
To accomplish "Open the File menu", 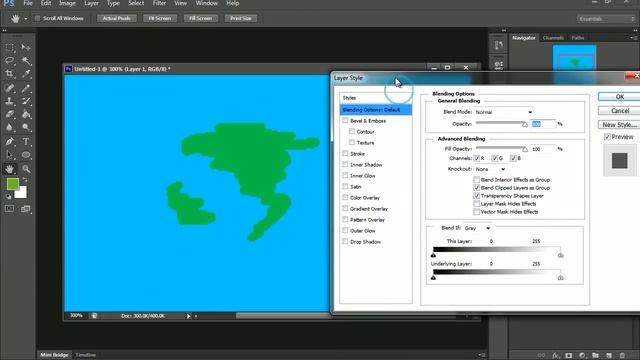I will (x=28, y=3).
